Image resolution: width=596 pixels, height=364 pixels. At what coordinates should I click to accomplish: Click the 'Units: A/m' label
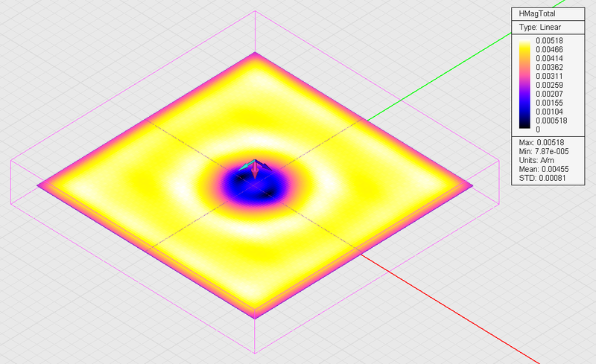pyautogui.click(x=536, y=160)
